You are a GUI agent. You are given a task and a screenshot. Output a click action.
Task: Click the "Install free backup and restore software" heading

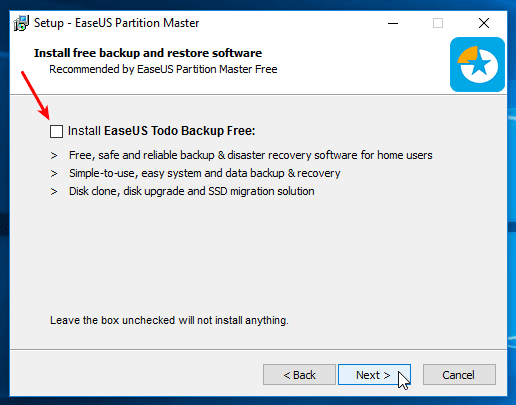(x=148, y=53)
